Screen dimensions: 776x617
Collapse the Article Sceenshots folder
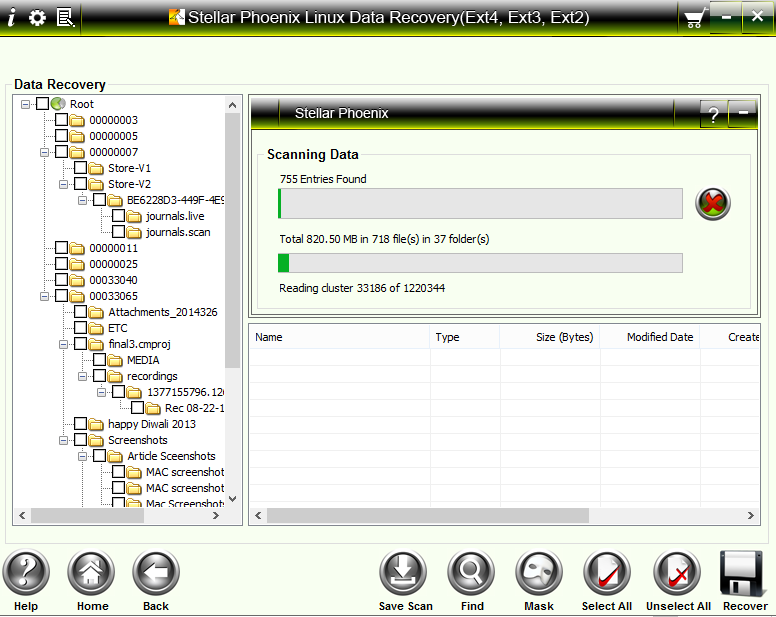tap(83, 456)
